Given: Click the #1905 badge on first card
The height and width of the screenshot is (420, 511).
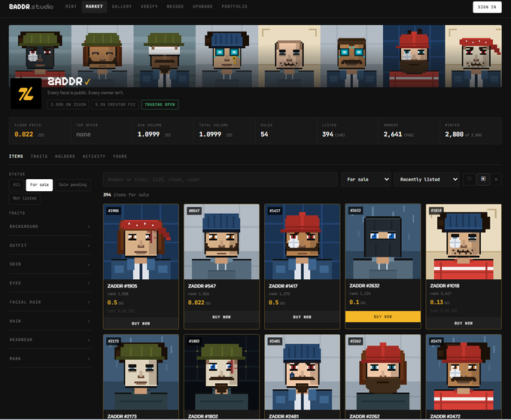Looking at the screenshot, I should coord(114,211).
